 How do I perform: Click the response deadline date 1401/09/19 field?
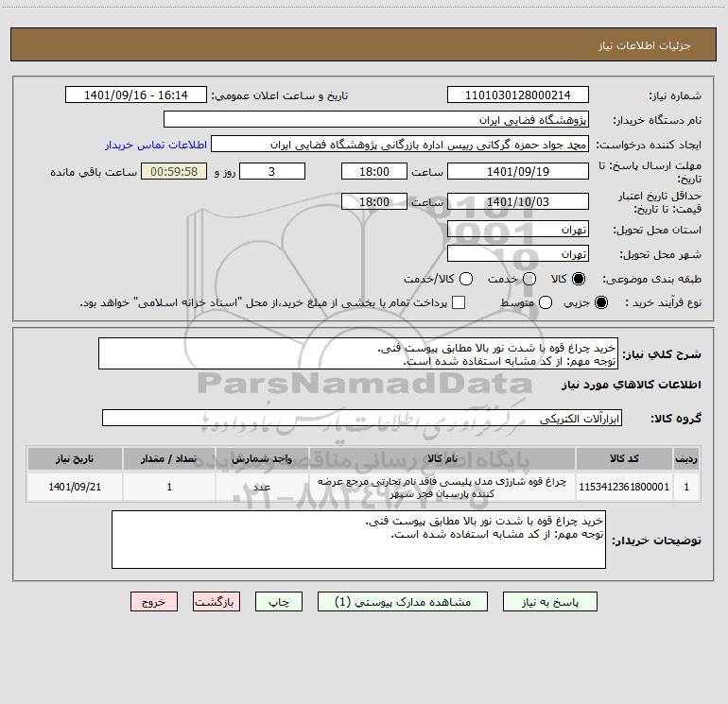518,171
